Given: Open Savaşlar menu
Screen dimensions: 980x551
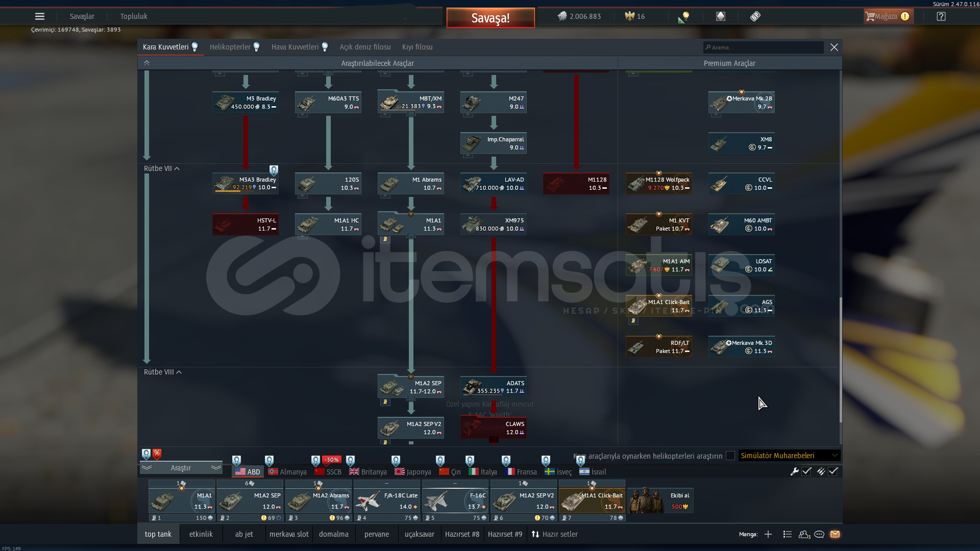Looking at the screenshot, I should (x=82, y=16).
